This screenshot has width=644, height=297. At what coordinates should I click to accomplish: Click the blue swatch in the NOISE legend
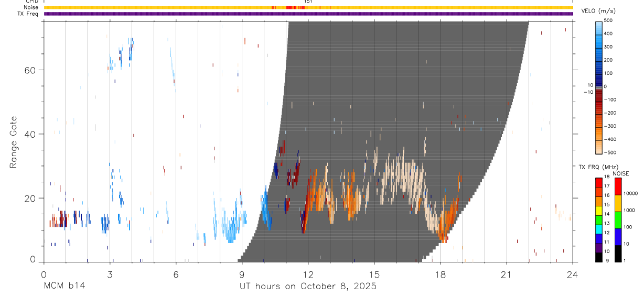(x=618, y=236)
